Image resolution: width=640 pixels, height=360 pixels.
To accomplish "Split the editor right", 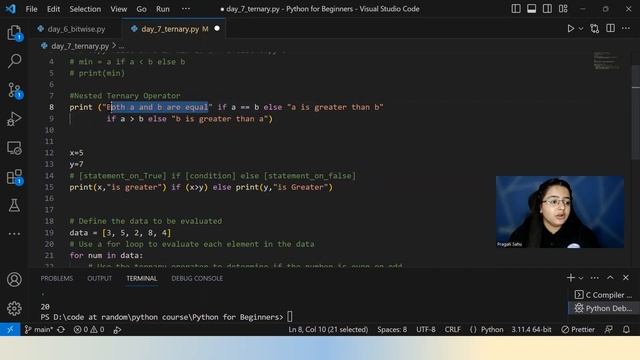I will coord(611,28).
